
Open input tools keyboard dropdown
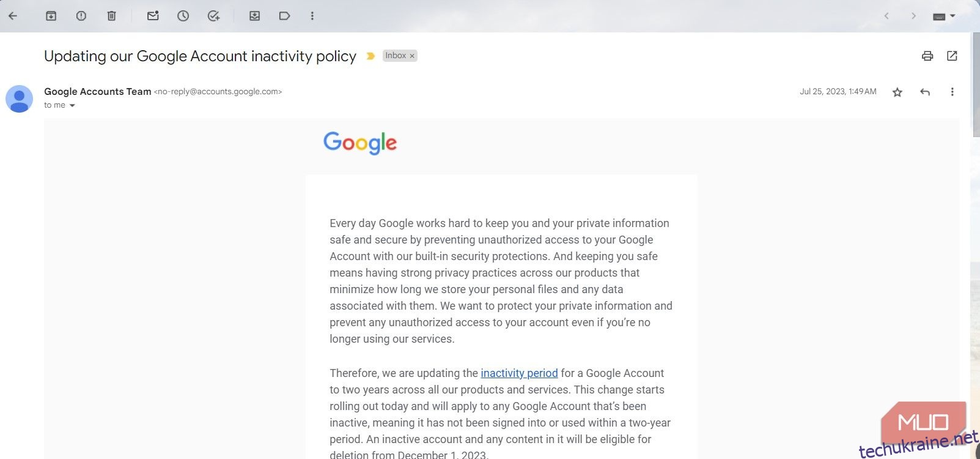(944, 17)
